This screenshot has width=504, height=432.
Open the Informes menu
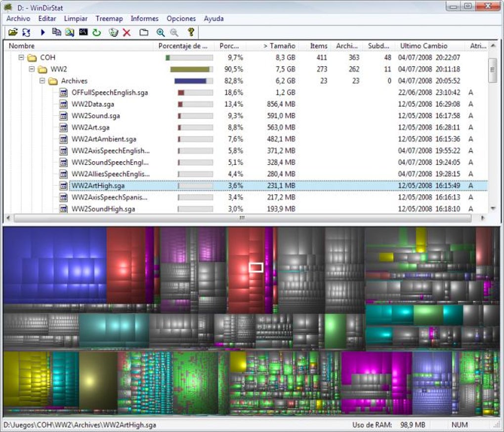pyautogui.click(x=144, y=19)
